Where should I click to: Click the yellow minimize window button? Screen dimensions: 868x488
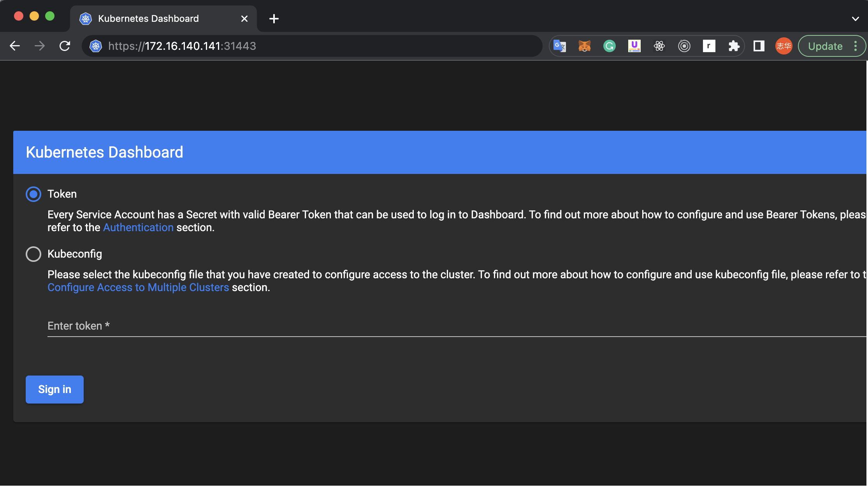click(x=34, y=16)
